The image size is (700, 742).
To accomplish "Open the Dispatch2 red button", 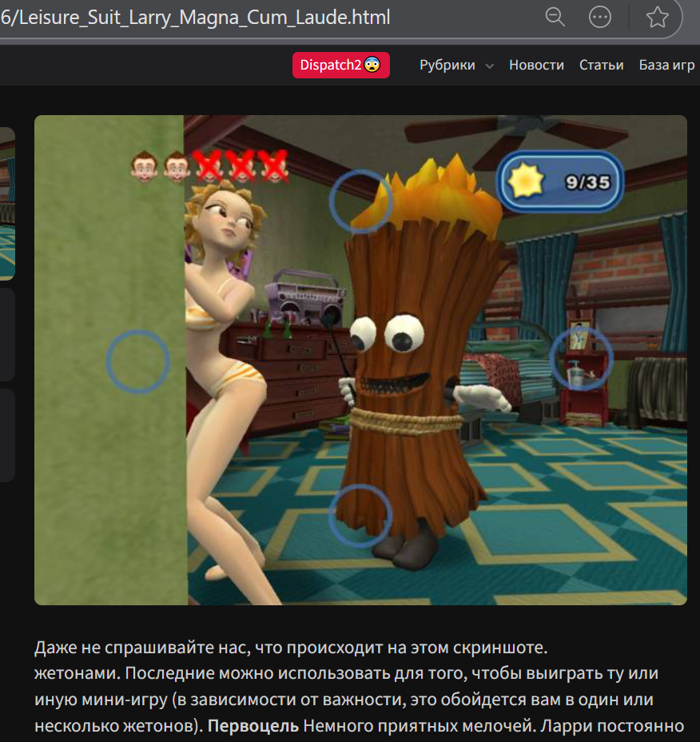I will 341,65.
